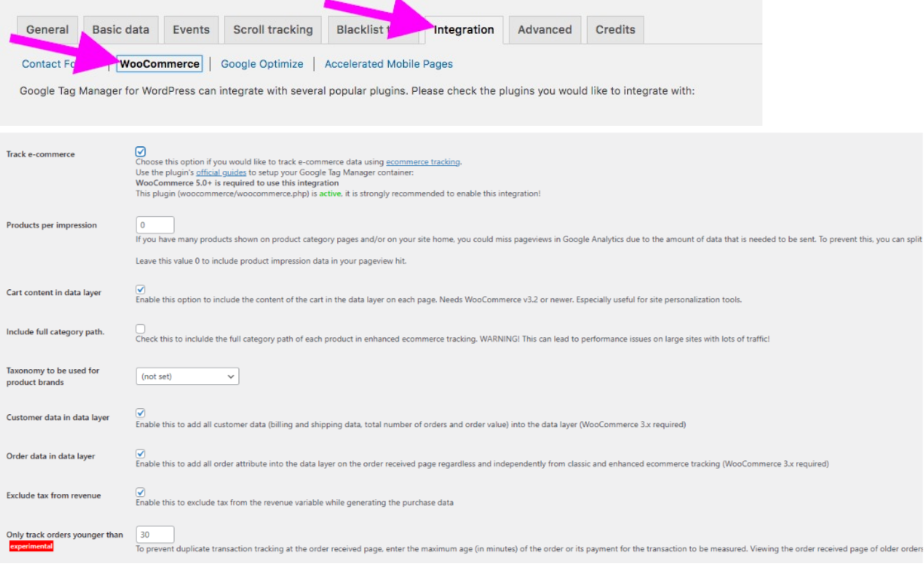Click the 'Order data in data layer' label
The image size is (924, 564).
[x=50, y=456]
